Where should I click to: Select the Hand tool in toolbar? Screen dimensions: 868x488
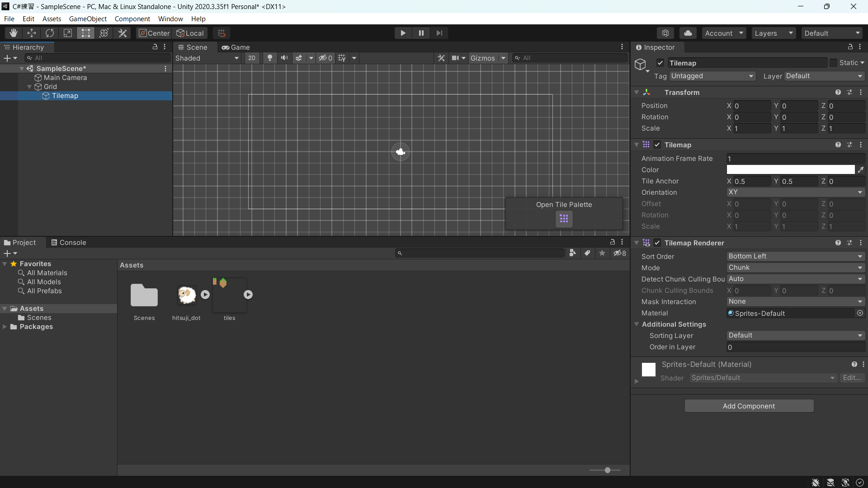click(x=13, y=33)
